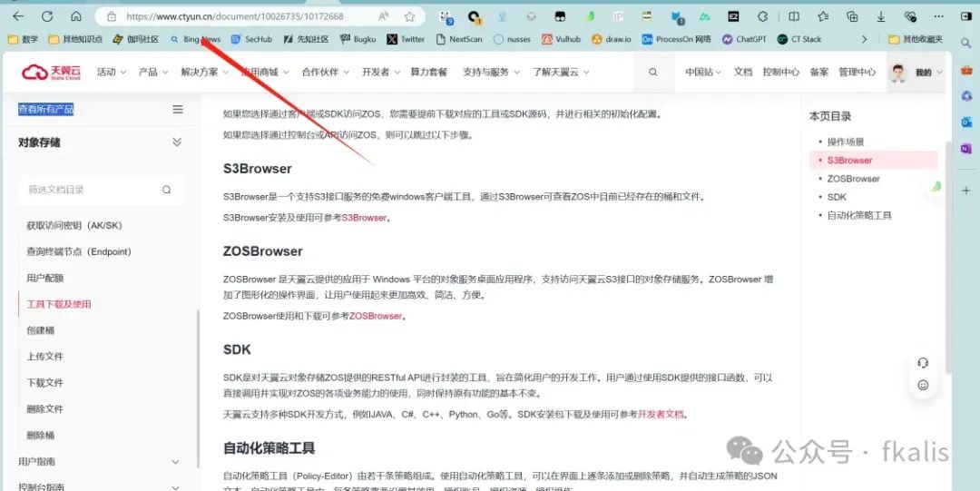980x491 pixels.
Task: Follow the red ZOSBrowser link in paragraph
Action: (x=375, y=316)
